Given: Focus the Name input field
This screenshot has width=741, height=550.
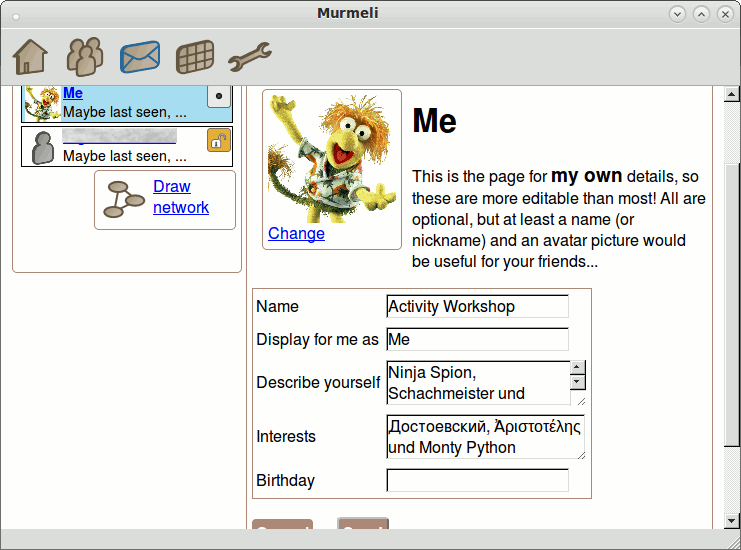Looking at the screenshot, I should coord(477,307).
